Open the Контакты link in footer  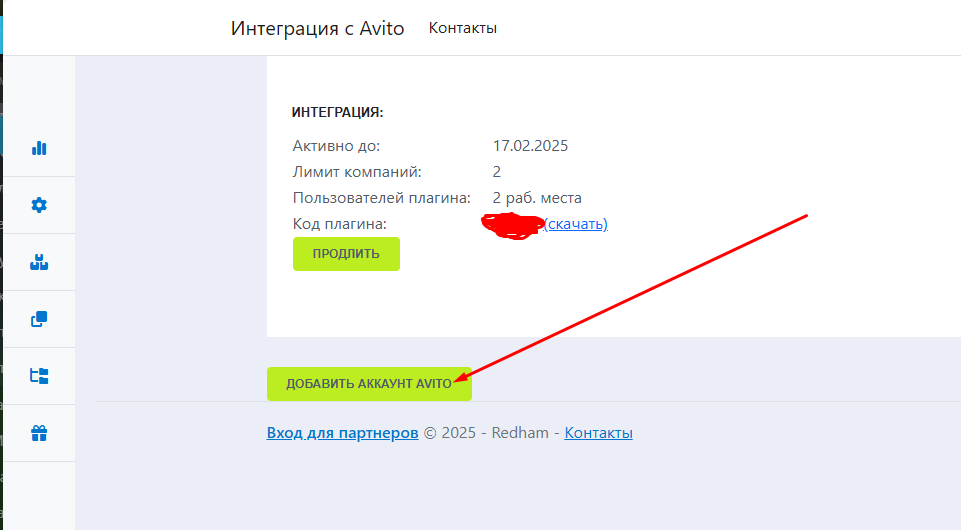pos(598,433)
